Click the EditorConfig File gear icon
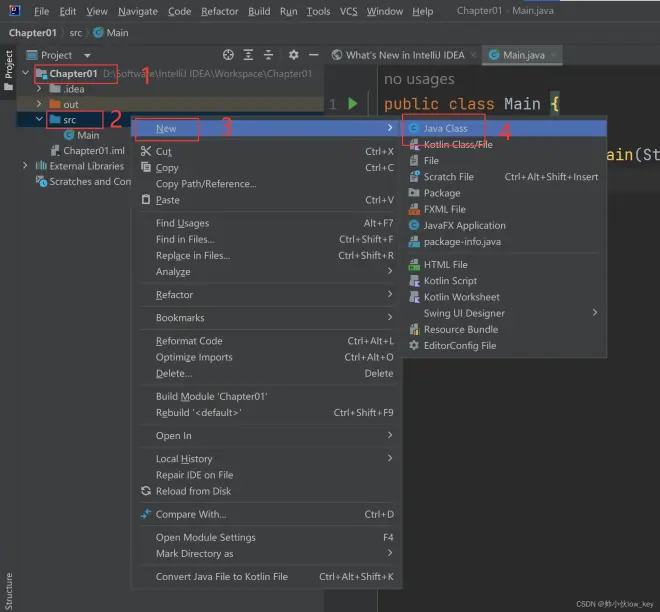Screen dimensions: 660x612 (414, 345)
